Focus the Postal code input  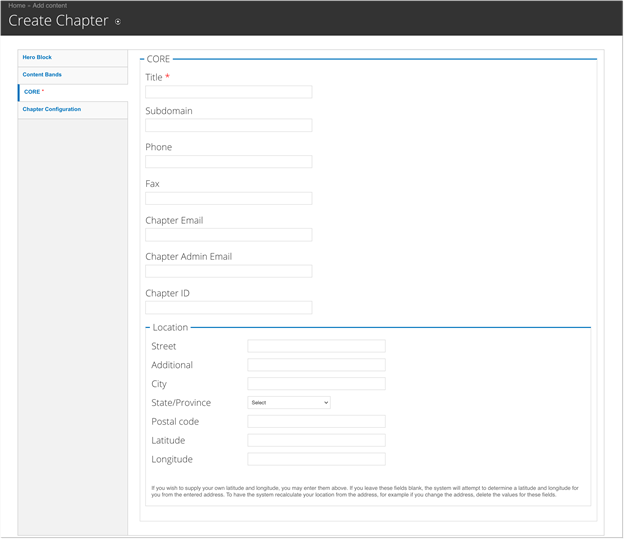tap(316, 421)
